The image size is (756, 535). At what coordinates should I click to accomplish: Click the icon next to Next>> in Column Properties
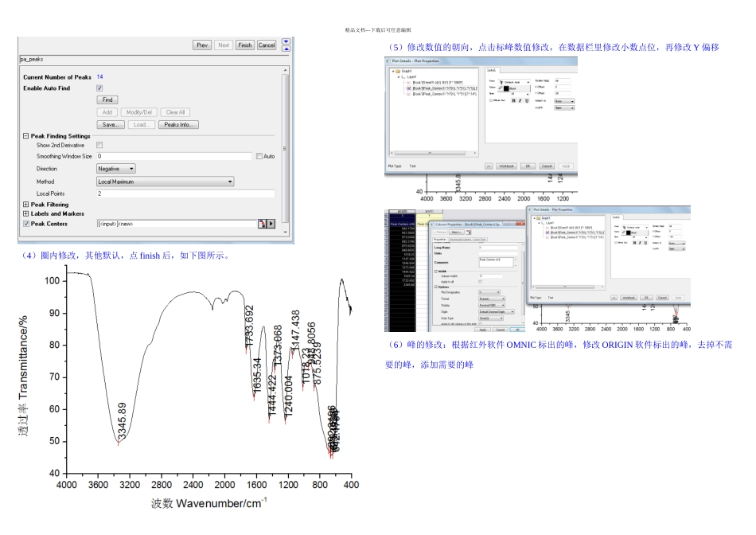468,232
